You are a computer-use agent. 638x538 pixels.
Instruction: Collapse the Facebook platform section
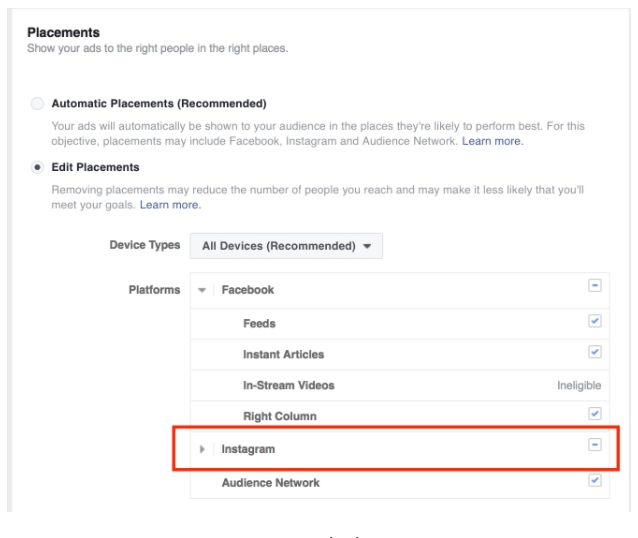(x=202, y=290)
